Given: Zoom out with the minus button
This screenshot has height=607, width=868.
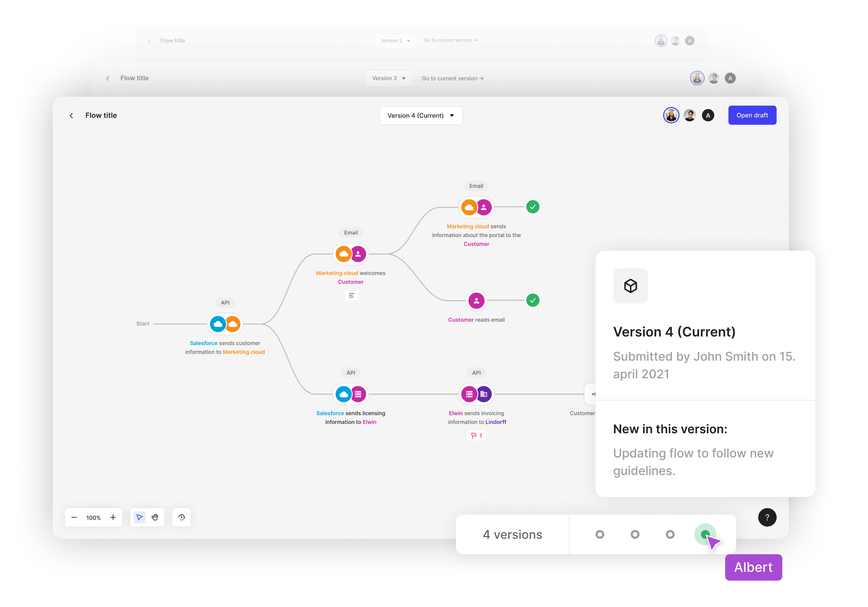Looking at the screenshot, I should coord(74,517).
